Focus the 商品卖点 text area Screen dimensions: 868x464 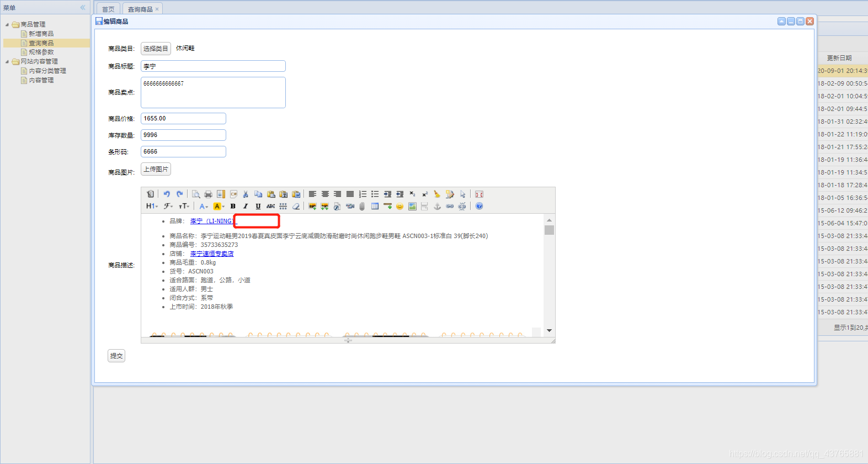[213, 92]
